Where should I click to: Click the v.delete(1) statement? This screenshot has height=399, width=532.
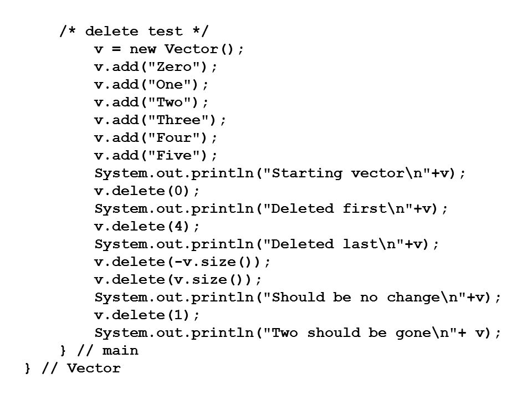(x=147, y=315)
